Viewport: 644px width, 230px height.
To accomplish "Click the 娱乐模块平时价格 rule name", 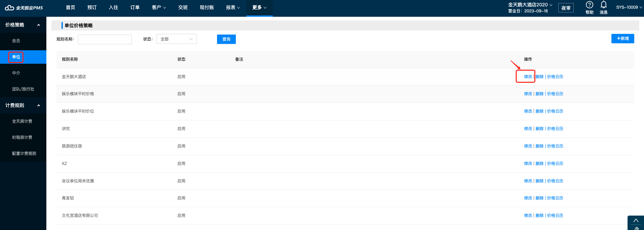I will 78,94.
